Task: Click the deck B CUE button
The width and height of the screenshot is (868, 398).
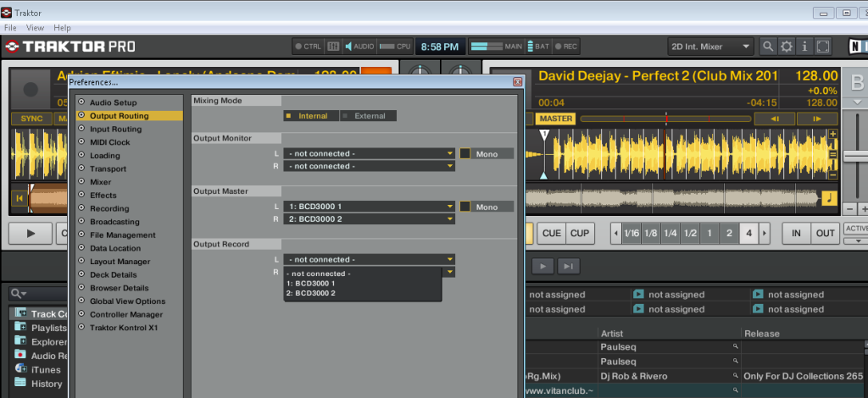Action: pyautogui.click(x=551, y=233)
